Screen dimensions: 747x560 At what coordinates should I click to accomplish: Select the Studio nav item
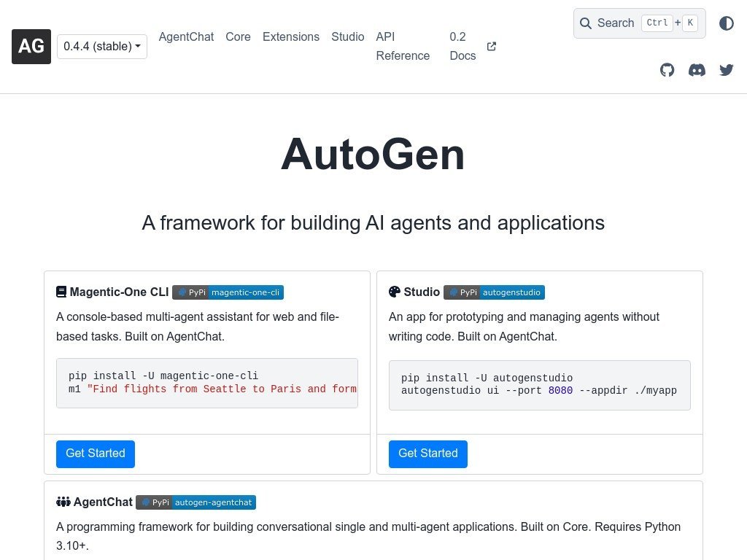tap(348, 36)
